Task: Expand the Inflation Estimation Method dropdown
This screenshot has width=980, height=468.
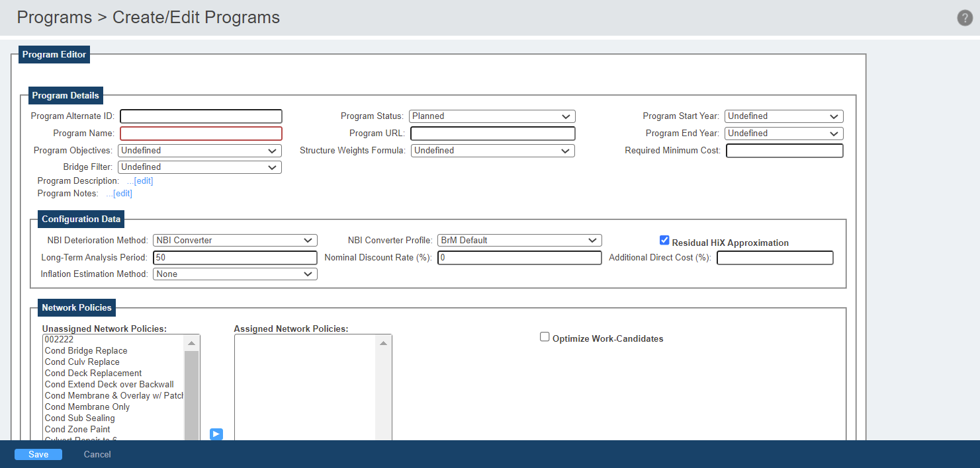Action: tap(235, 274)
